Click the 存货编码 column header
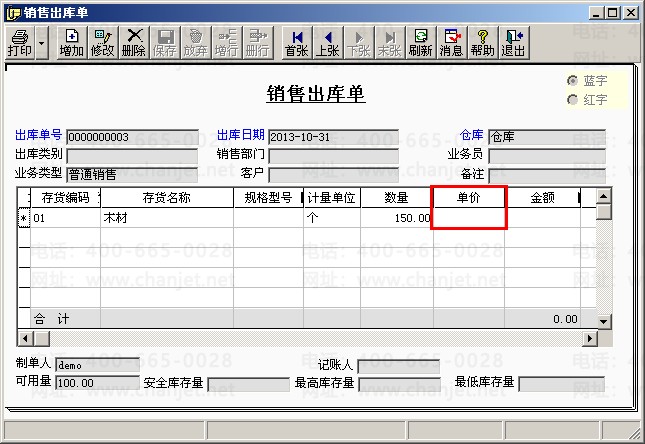This screenshot has width=645, height=444. click(65, 198)
